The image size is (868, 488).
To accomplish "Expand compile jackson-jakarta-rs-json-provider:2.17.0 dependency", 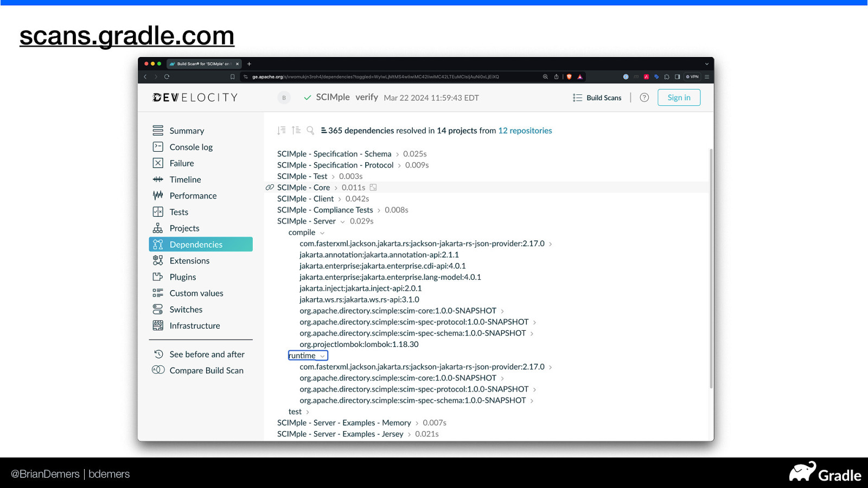I will click(551, 244).
